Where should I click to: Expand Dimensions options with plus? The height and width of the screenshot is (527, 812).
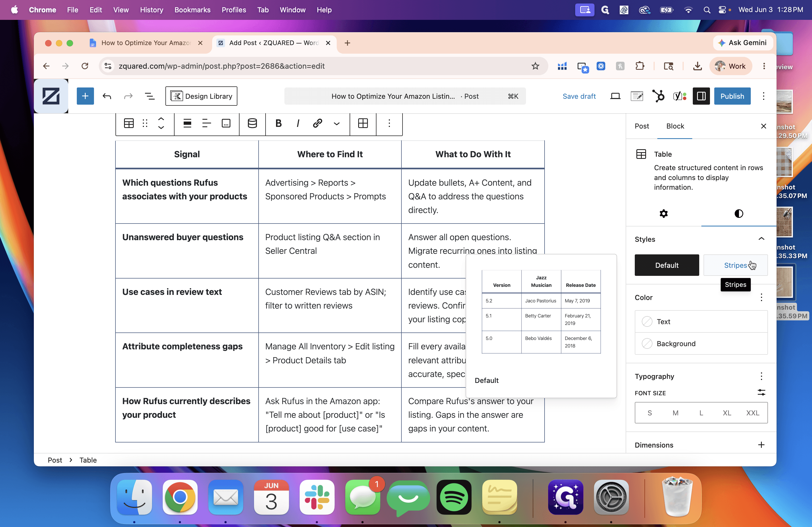(x=761, y=445)
